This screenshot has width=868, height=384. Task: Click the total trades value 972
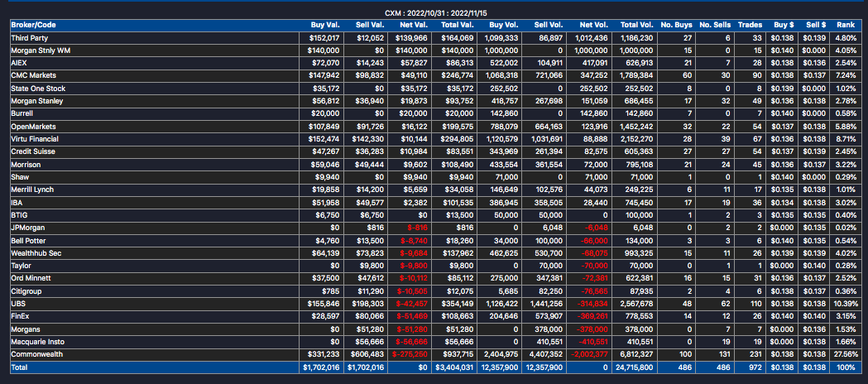(756, 367)
